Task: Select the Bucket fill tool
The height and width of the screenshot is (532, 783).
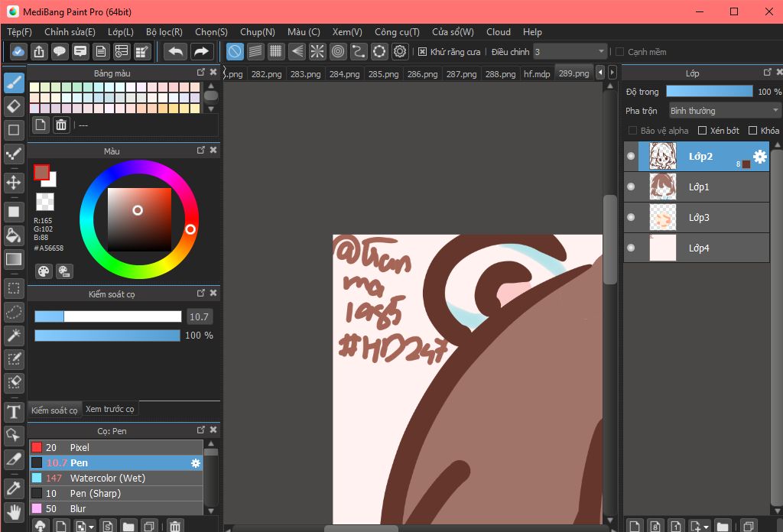Action: point(14,235)
